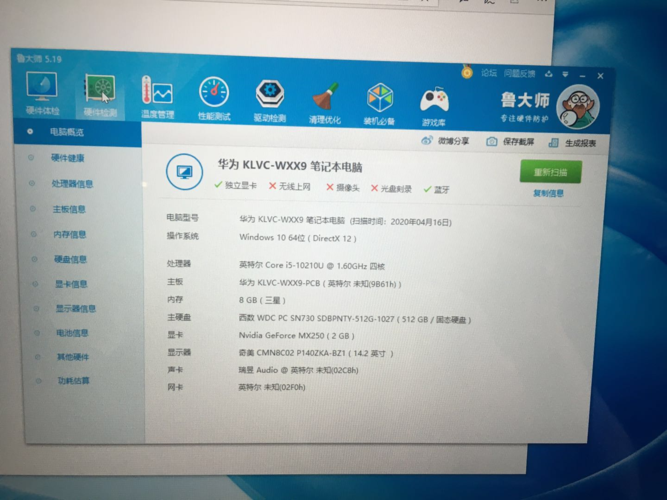Close the 鲁大师 window
The image size is (667, 500).
point(600,76)
